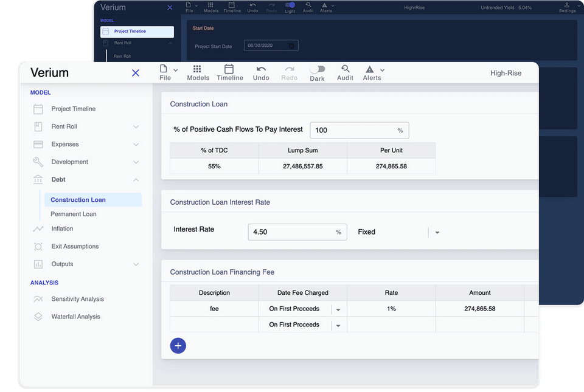The image size is (584, 392).
Task: Click Untrended Yield 5.04% in back window
Action: tap(506, 8)
